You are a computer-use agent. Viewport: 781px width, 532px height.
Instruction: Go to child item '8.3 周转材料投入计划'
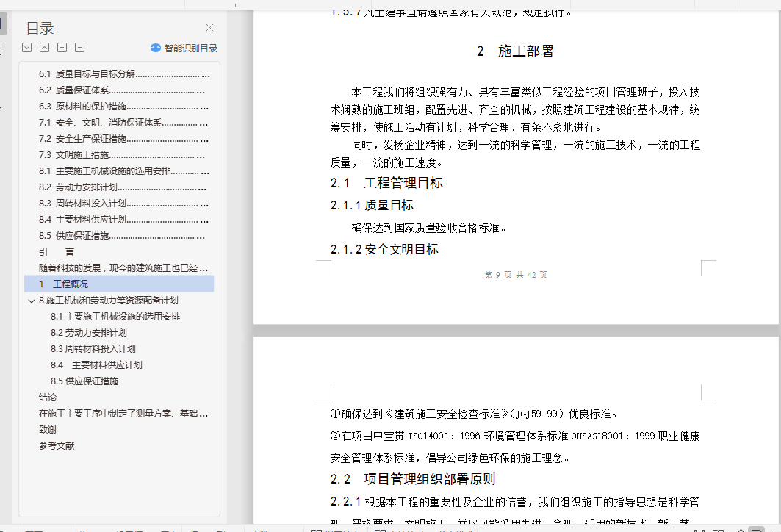point(93,349)
